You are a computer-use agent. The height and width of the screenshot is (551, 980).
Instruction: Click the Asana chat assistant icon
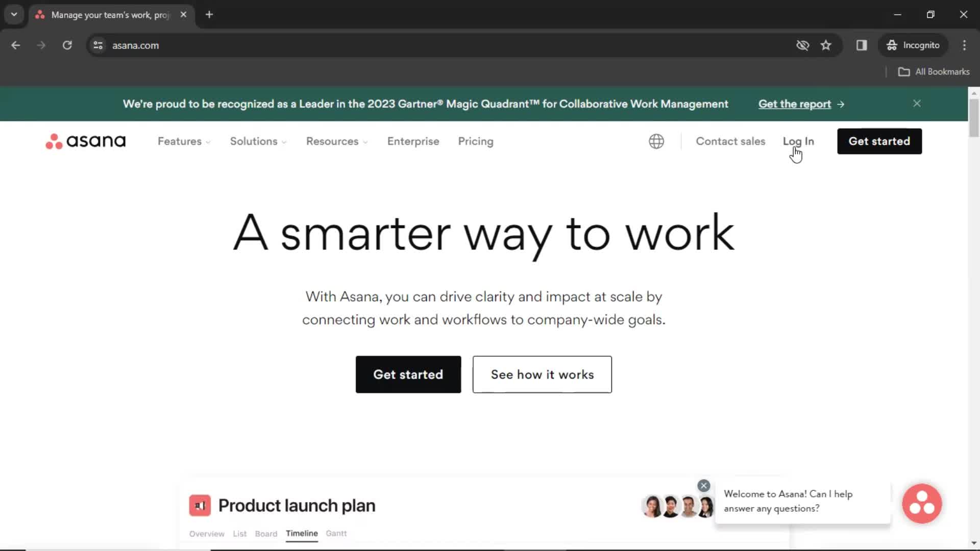[x=922, y=503]
